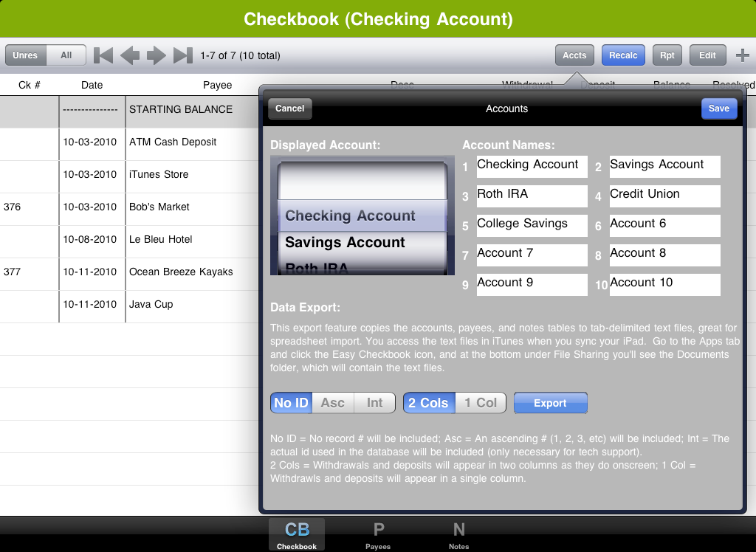Select the STARTING BALANCE row

tap(129, 111)
